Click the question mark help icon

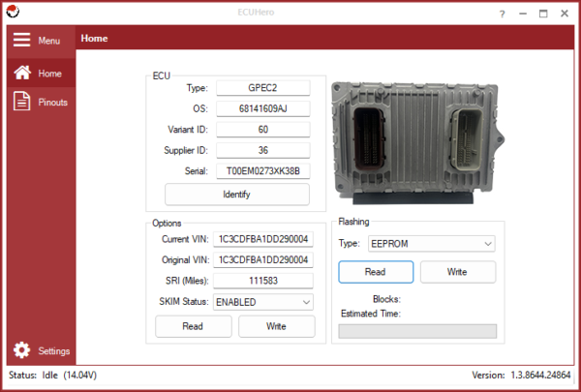[502, 15]
